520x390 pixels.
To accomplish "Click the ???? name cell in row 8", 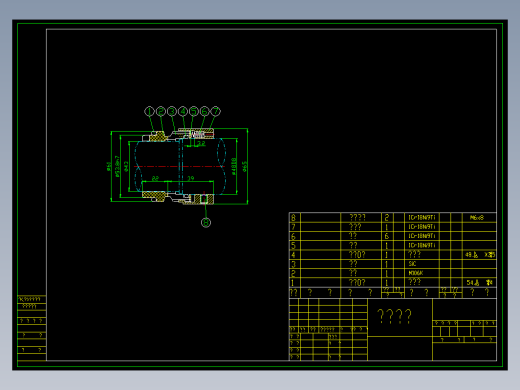I will (x=357, y=218).
